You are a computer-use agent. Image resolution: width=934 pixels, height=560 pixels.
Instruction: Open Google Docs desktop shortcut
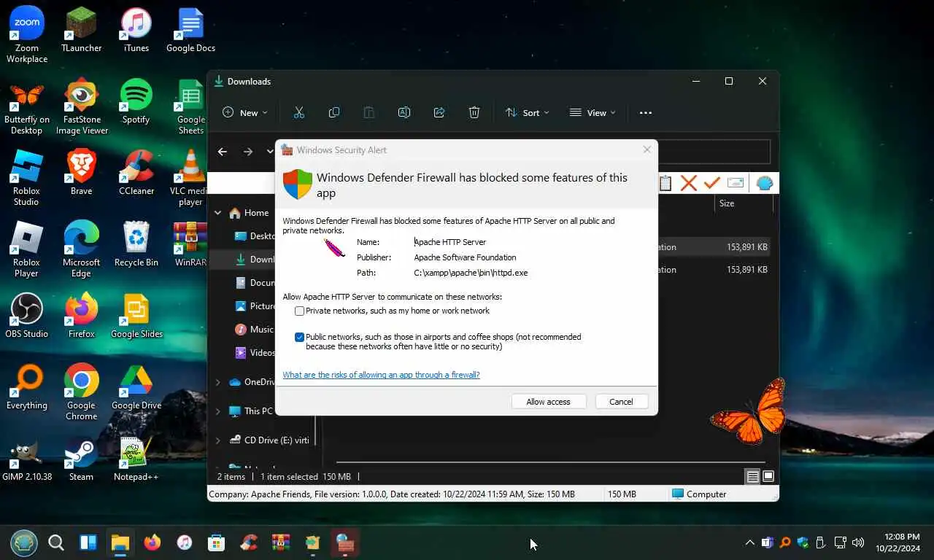pyautogui.click(x=190, y=30)
